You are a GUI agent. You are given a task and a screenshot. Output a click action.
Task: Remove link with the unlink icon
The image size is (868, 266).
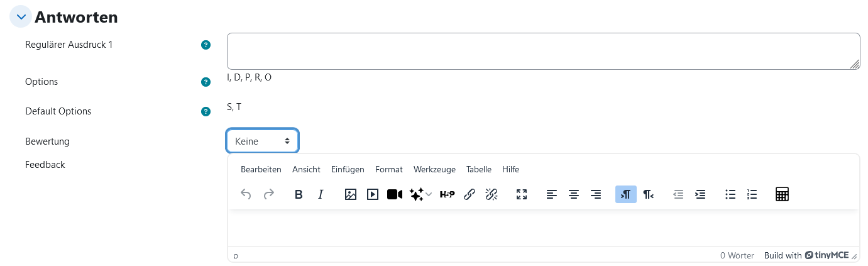[492, 194]
